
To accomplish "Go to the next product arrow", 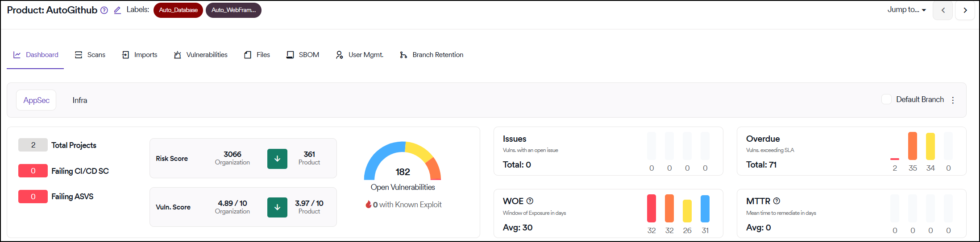I will pyautogui.click(x=965, y=10).
